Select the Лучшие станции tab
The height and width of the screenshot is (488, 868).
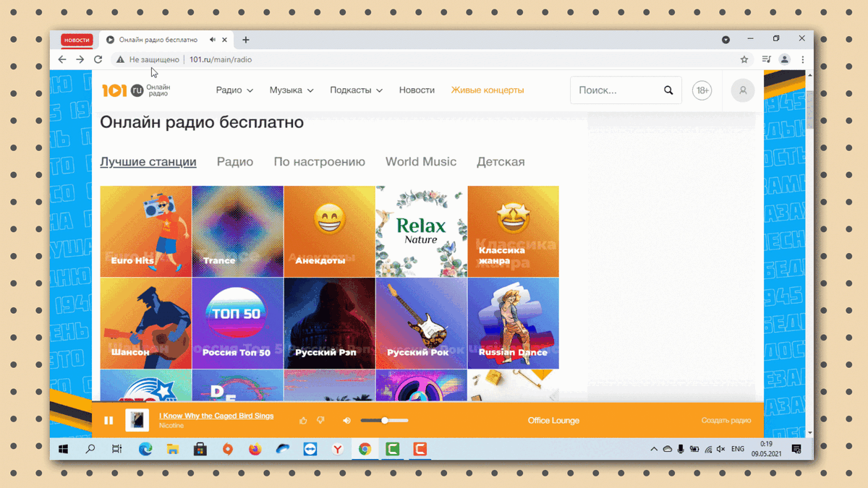coord(148,162)
